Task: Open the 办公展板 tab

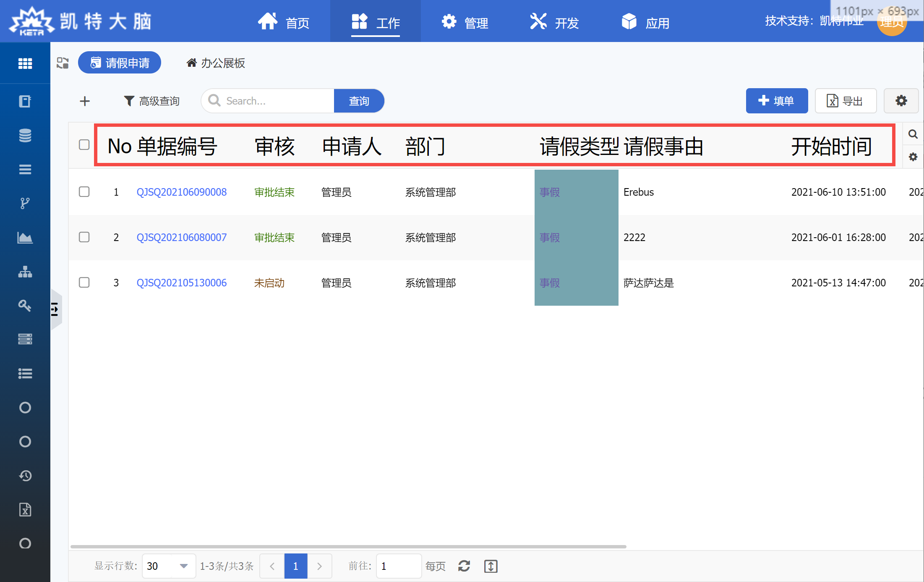Action: point(216,63)
